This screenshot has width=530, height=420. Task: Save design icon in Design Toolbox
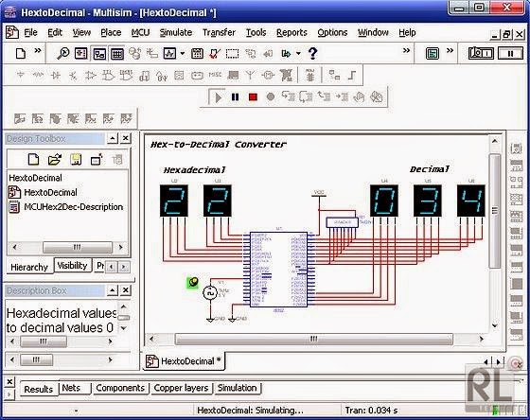tap(76, 159)
